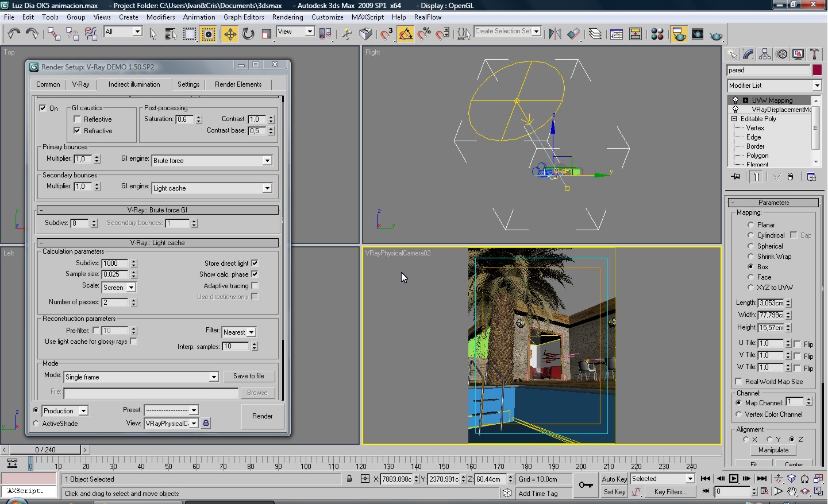
Task: Click the Pin Stack icon
Action: point(735,177)
